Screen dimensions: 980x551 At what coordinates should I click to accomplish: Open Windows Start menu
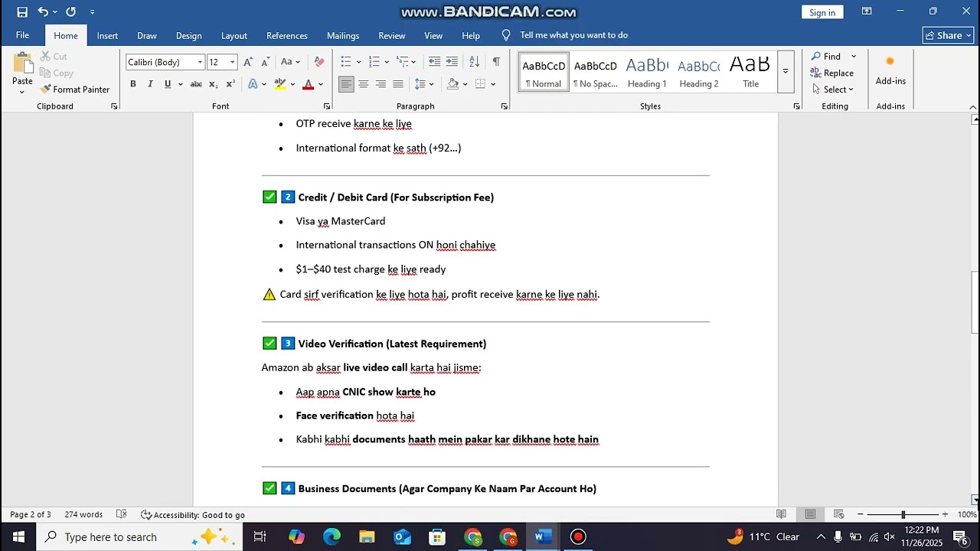[18, 537]
